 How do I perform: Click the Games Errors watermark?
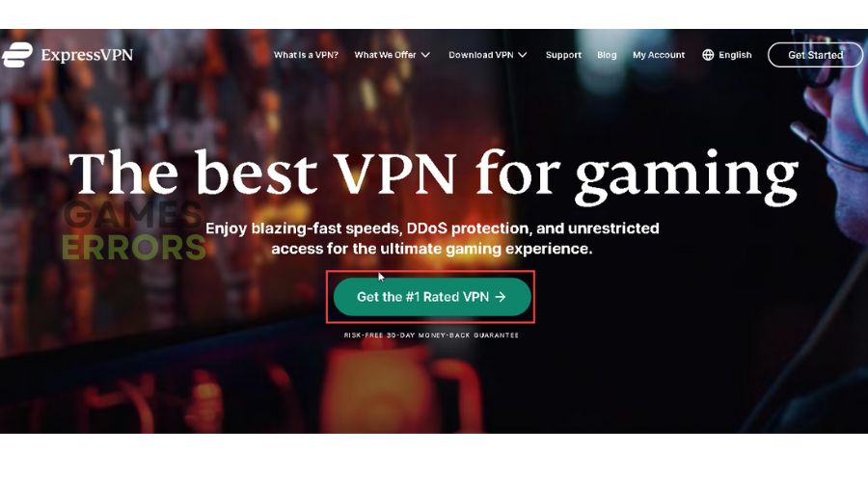[x=133, y=230]
